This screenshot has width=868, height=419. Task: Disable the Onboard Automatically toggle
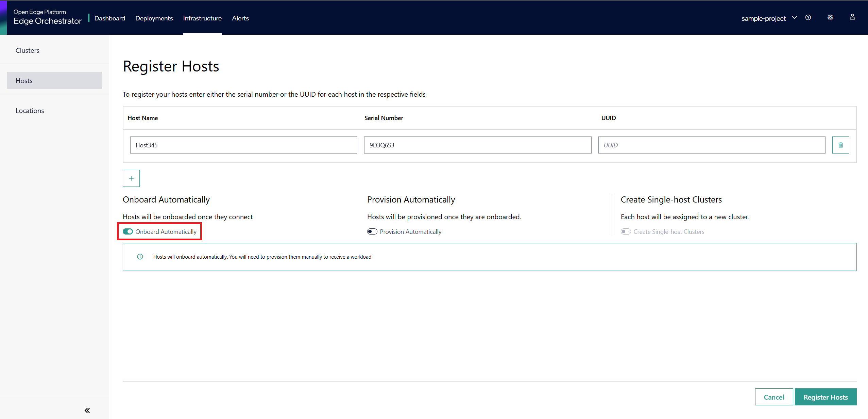click(x=127, y=231)
